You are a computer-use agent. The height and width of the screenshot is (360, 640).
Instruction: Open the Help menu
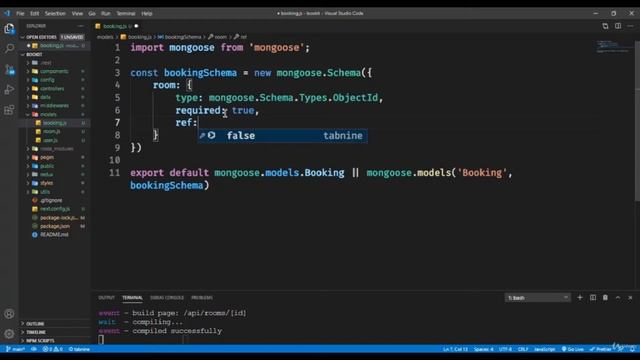pyautogui.click(x=147, y=13)
